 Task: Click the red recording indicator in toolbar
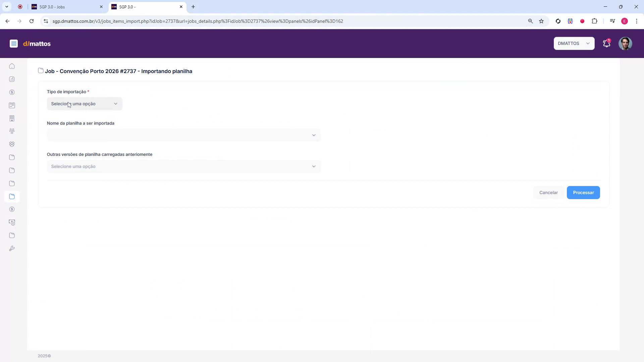[582, 21]
